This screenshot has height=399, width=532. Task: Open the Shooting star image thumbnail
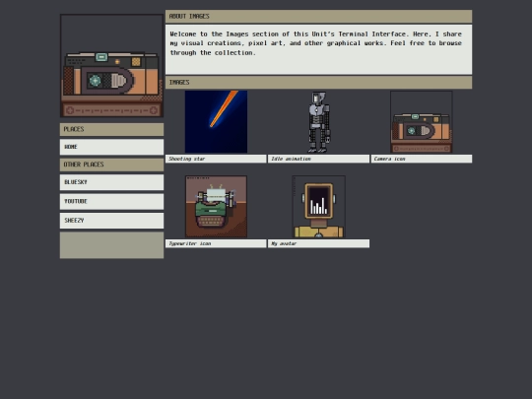(x=216, y=122)
